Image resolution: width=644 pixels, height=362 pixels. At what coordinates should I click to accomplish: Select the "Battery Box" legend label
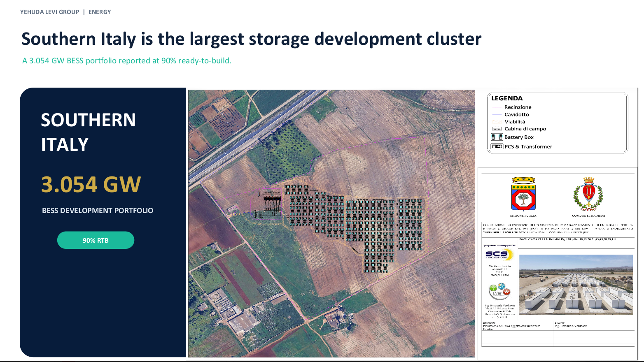tap(519, 137)
